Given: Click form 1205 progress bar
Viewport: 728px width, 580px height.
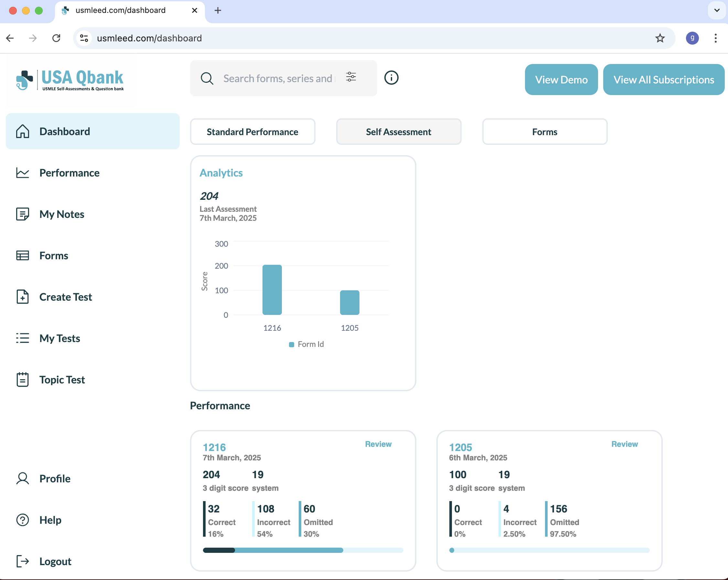Looking at the screenshot, I should click(549, 550).
